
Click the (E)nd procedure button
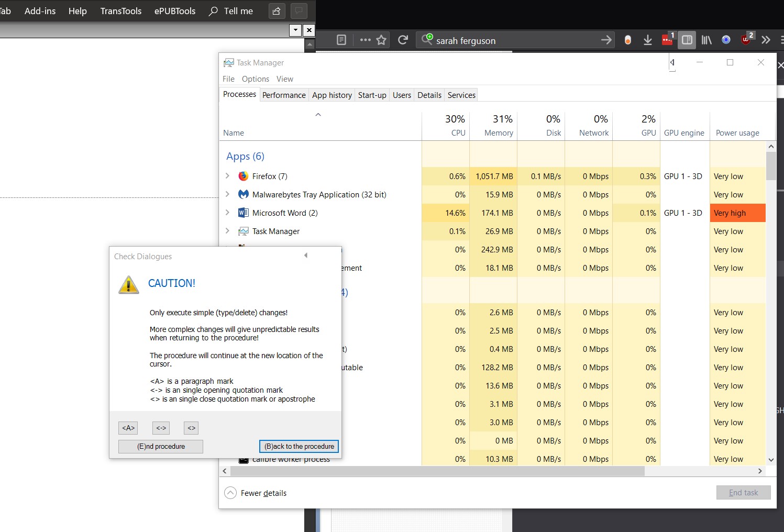[161, 447]
